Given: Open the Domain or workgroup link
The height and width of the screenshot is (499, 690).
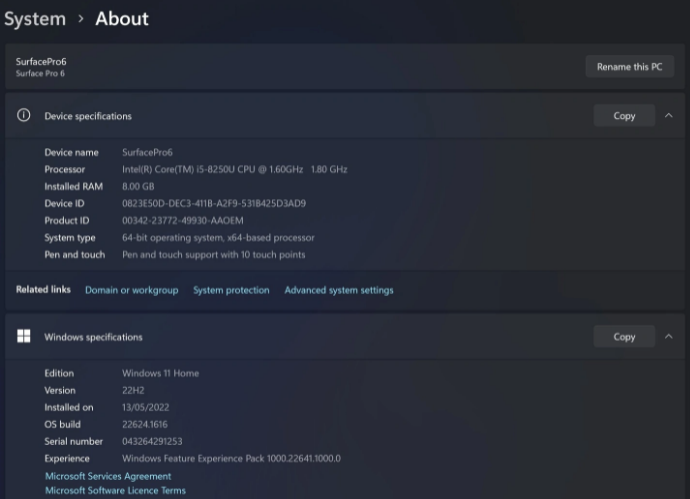Looking at the screenshot, I should click(131, 290).
